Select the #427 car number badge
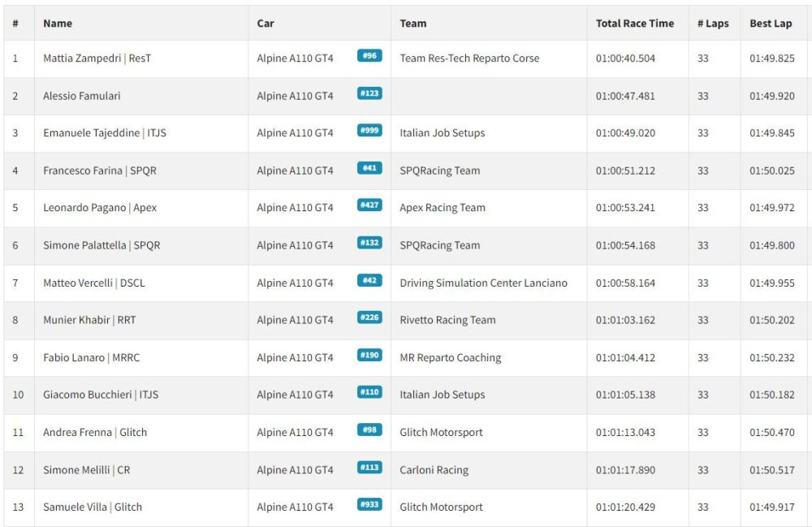The image size is (812, 527). click(369, 205)
